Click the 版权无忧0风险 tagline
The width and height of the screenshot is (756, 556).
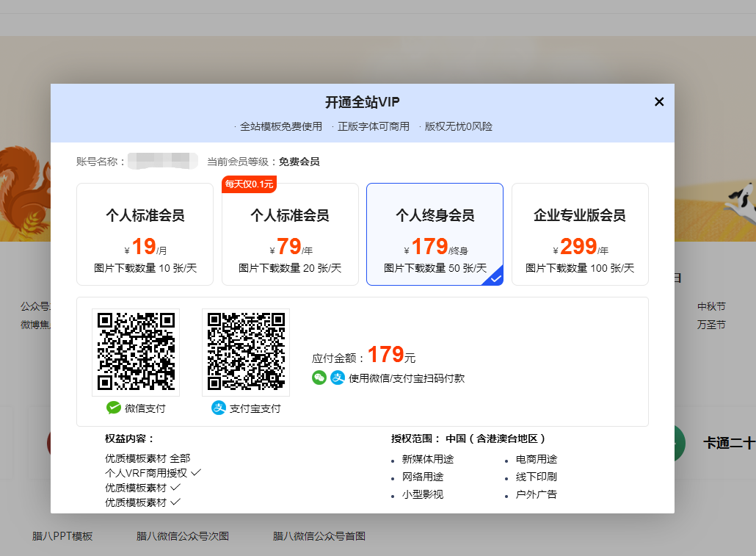coord(458,126)
